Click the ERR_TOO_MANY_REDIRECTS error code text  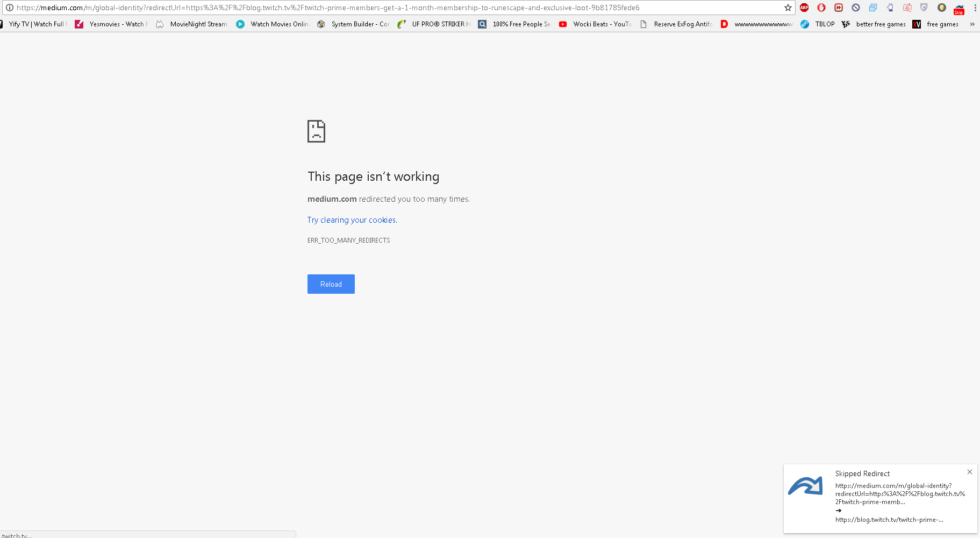(x=349, y=240)
